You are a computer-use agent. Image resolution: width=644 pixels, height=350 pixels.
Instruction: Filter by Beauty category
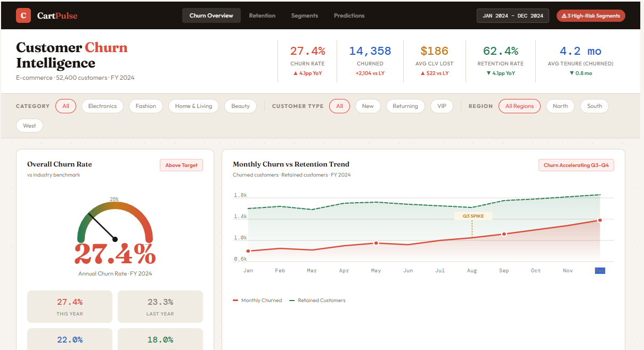(x=240, y=106)
